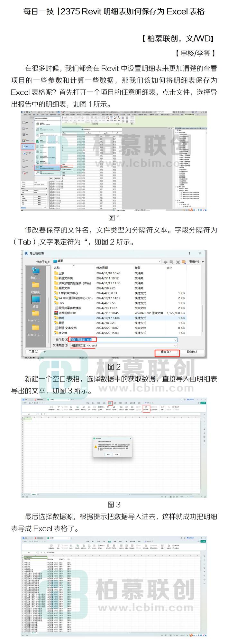The height and width of the screenshot is (644, 228).
Task: Select the 94 中兴通讯科创中心 shortcut row
Action: [x=120, y=298]
